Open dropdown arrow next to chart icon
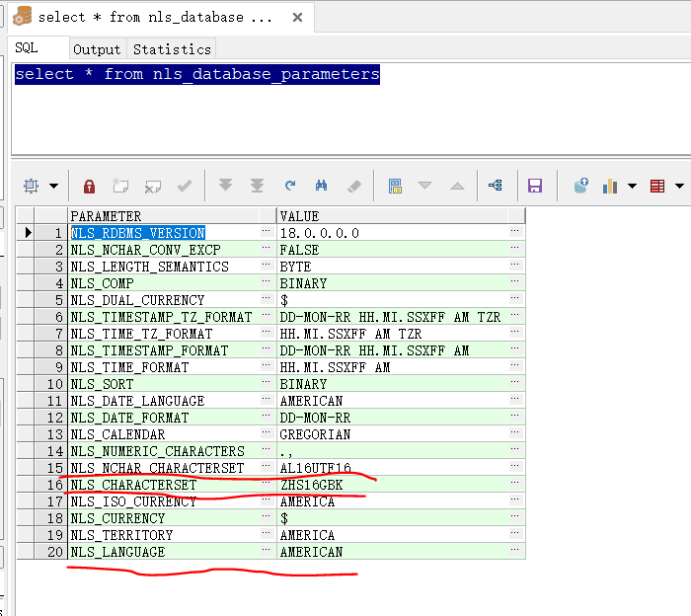 633,186
